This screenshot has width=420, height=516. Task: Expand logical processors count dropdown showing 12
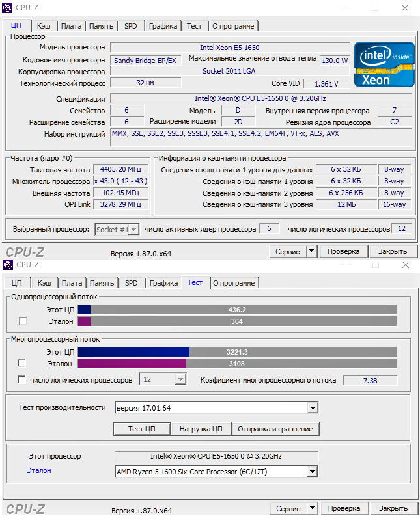pyautogui.click(x=180, y=379)
